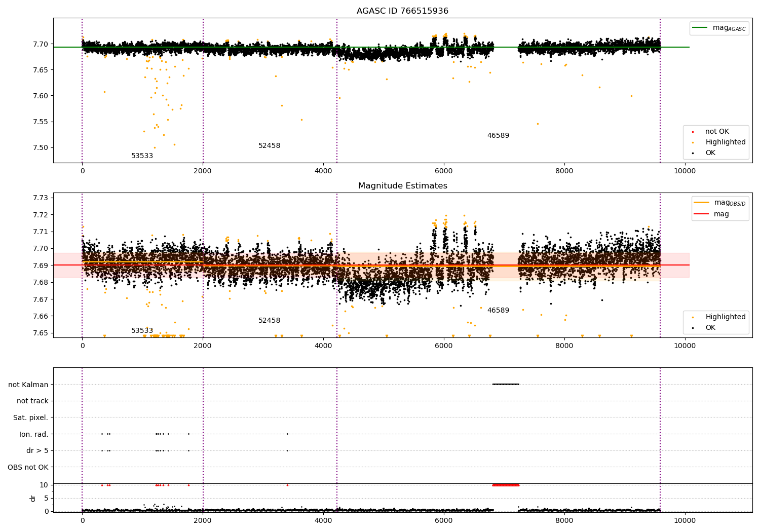Click the title "AGASC ID 766515936"
760x532 pixels.
(x=402, y=11)
